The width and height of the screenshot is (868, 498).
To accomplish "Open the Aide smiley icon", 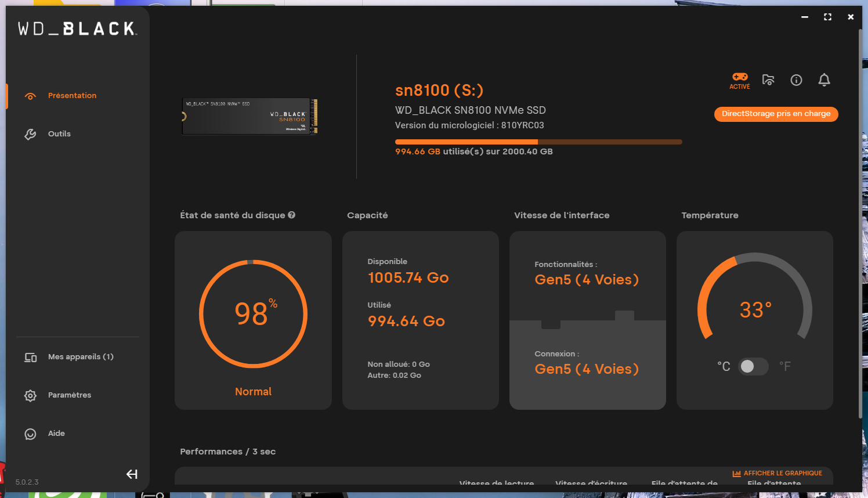I will click(x=30, y=434).
